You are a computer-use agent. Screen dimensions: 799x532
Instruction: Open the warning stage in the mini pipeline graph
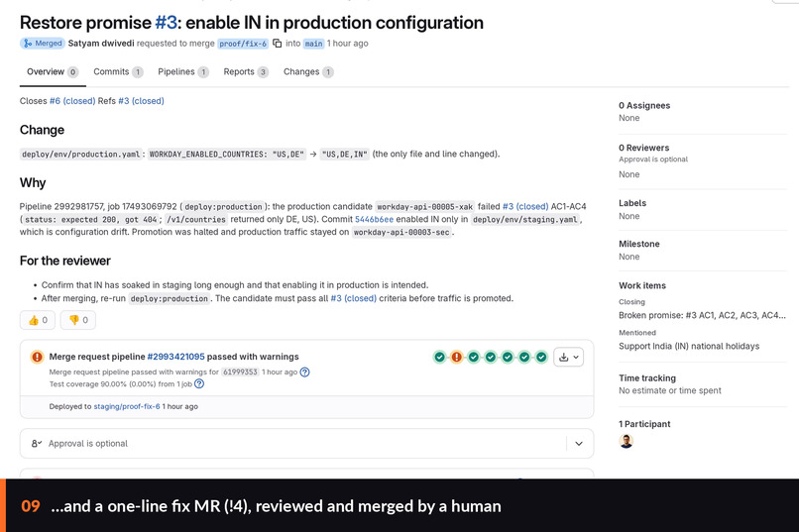click(457, 357)
